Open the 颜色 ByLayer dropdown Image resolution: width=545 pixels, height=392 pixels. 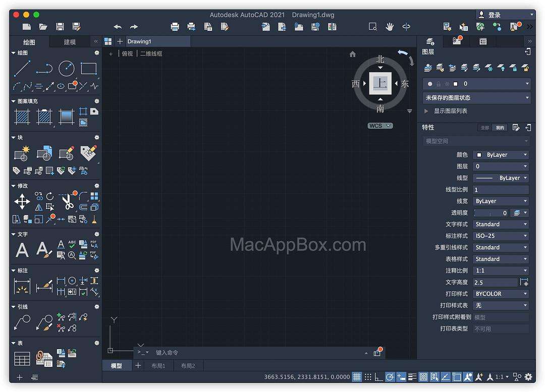[501, 155]
